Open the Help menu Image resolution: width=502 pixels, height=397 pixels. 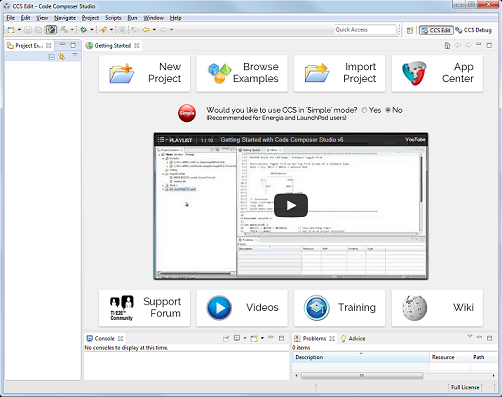click(175, 18)
